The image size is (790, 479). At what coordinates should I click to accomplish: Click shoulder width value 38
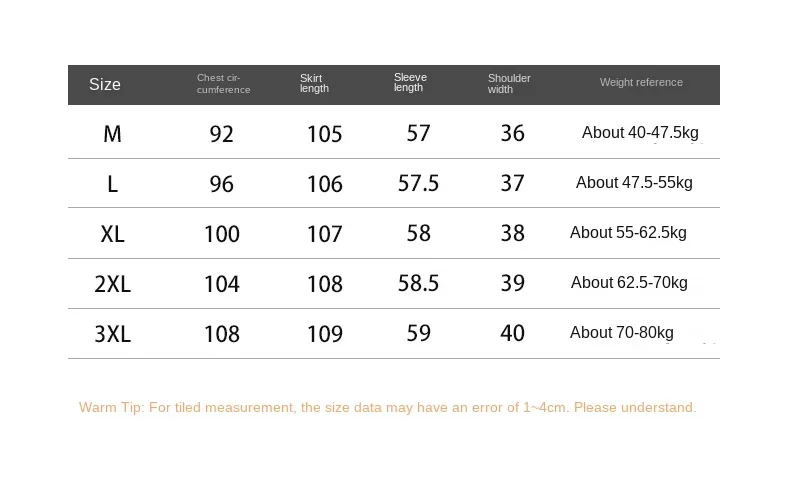pos(512,233)
